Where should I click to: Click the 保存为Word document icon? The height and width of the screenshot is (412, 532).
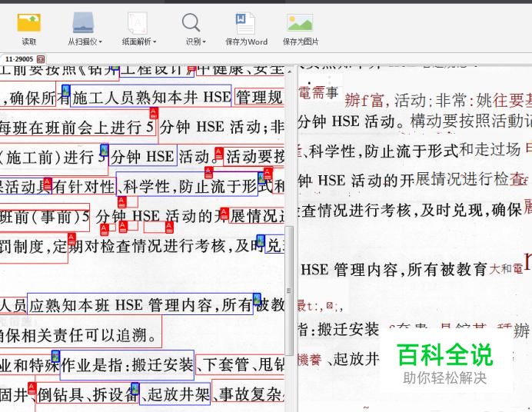[x=245, y=23]
